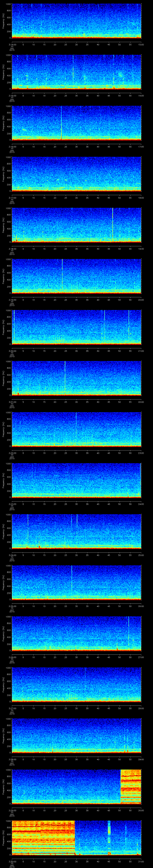The width and height of the screenshot is (153, 868).
Task: Open the 3:23:00 spectrogram panel
Action: tap(76, 480)
